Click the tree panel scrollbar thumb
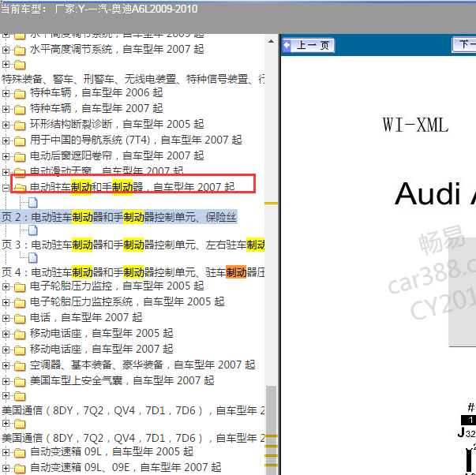This screenshot has height=475, width=476. 271,429
